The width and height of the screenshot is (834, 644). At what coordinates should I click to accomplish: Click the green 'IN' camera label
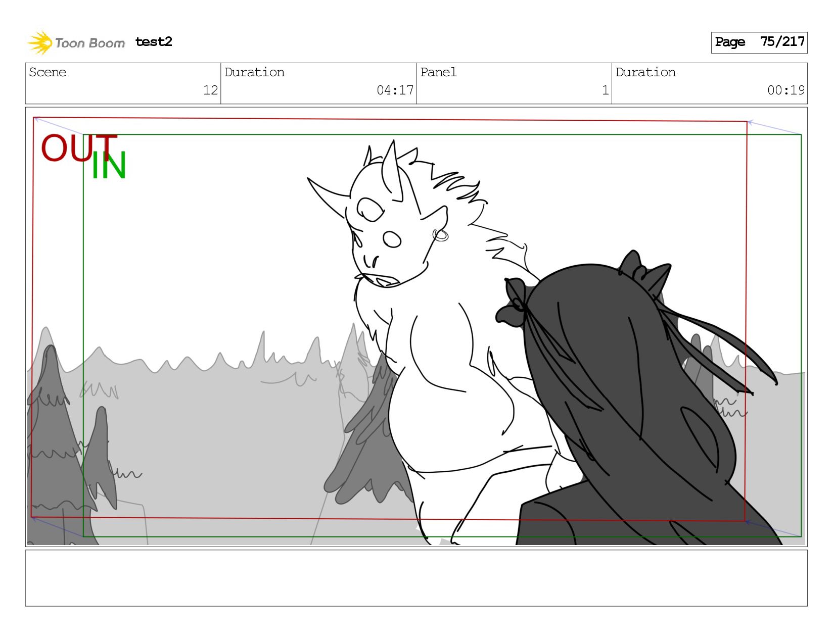[109, 166]
